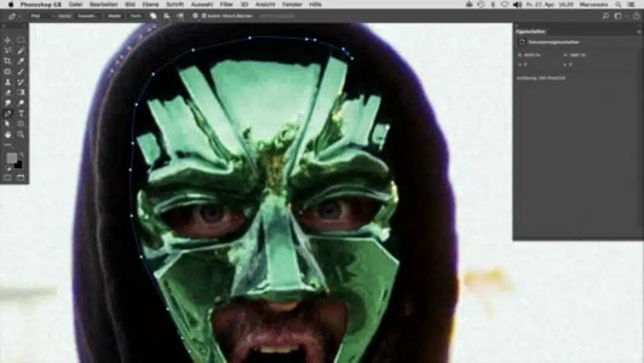Open the Bearbeiten menu

pyautogui.click(x=104, y=4)
